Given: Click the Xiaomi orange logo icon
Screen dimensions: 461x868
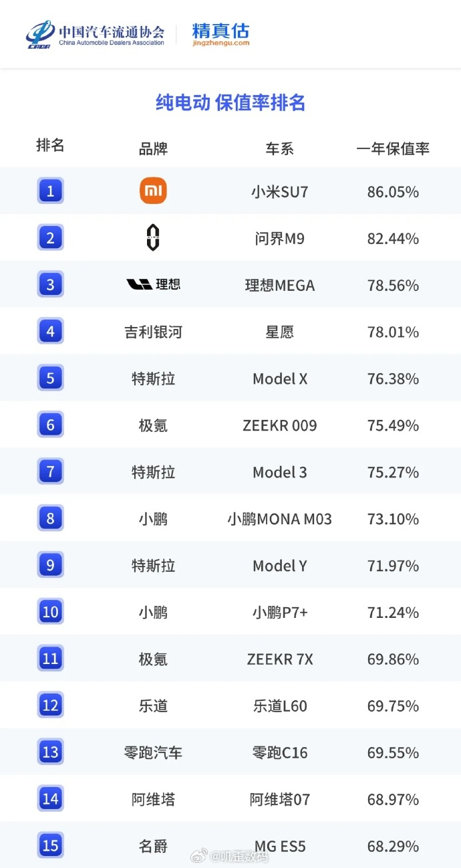Looking at the screenshot, I should point(153,191).
